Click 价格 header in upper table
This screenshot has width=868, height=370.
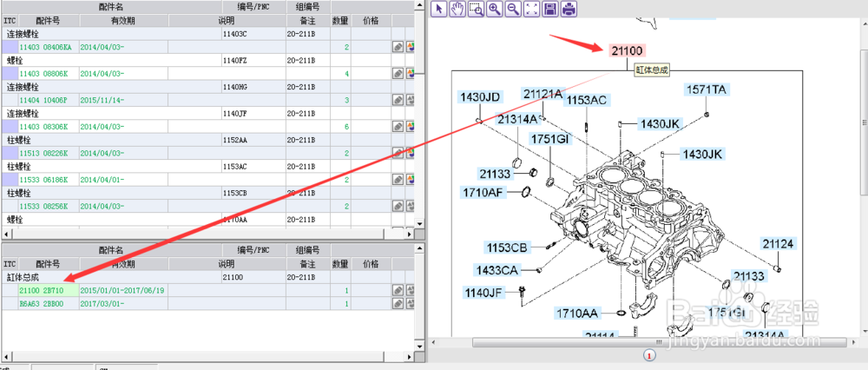coord(371,21)
